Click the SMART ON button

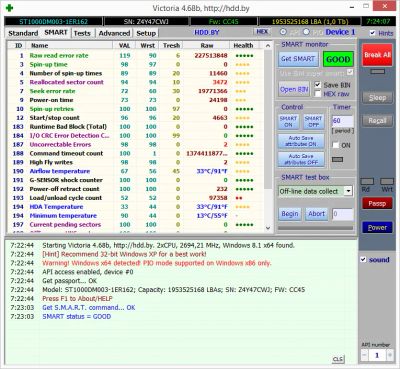288,122
